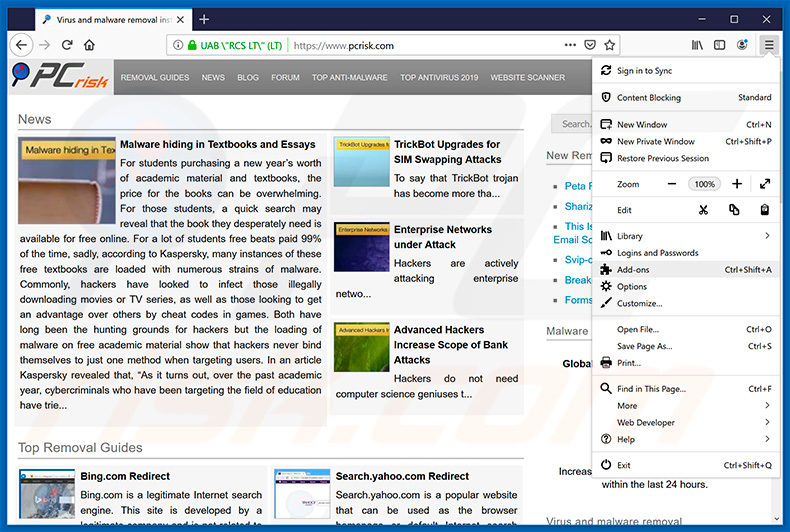
Task: Zoom out with the minus button
Action: click(x=672, y=184)
